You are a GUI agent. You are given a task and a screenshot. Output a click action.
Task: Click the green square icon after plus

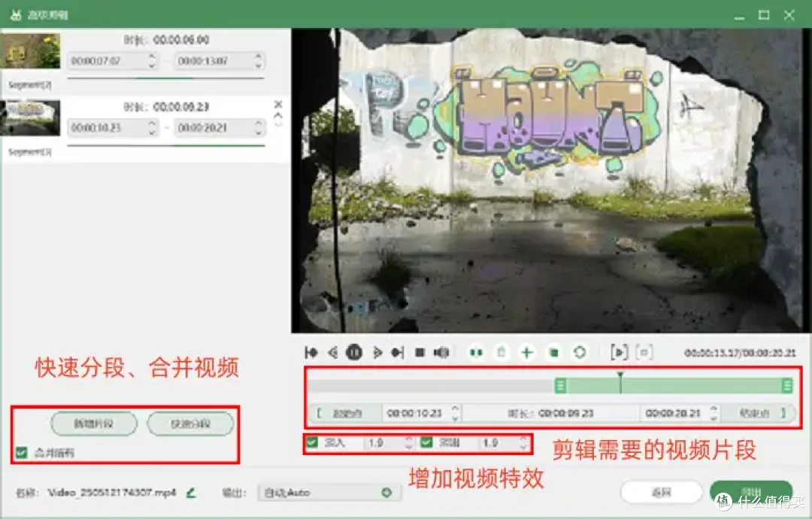[553, 353]
